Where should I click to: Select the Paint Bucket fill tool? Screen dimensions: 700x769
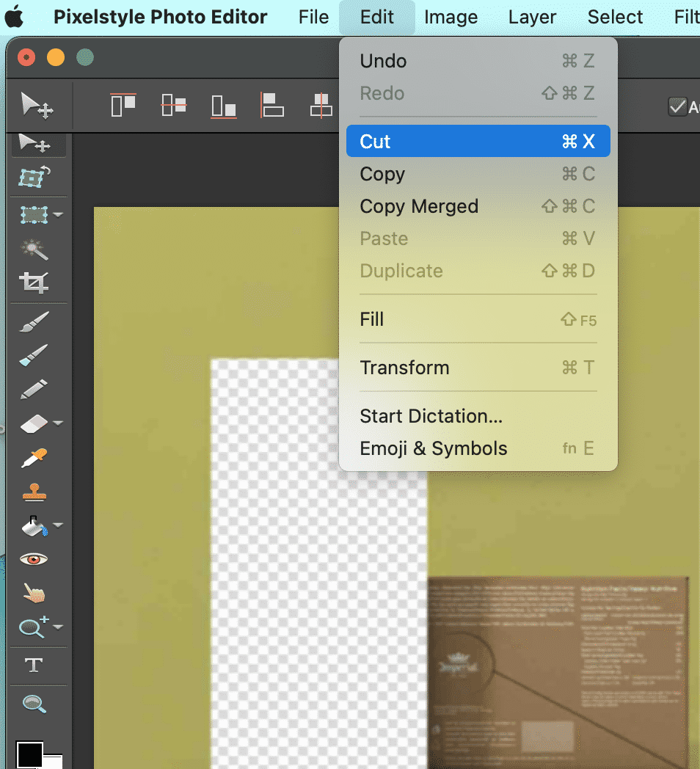(34, 526)
